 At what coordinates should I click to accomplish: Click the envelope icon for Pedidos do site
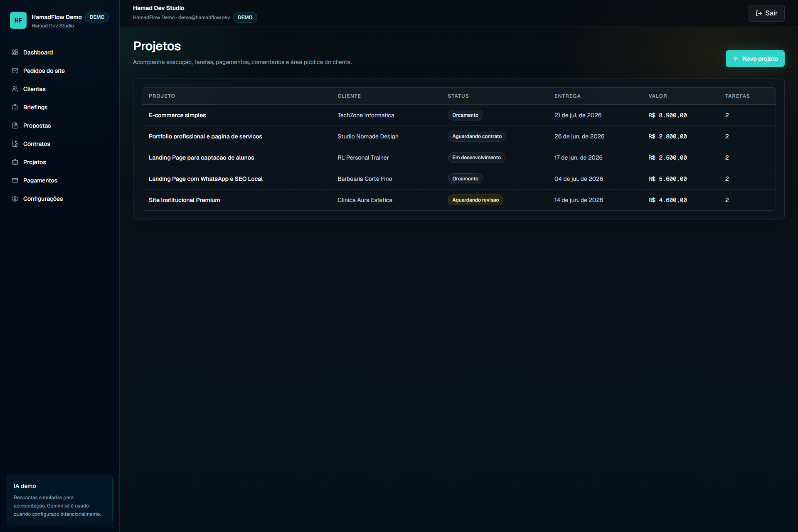click(15, 71)
